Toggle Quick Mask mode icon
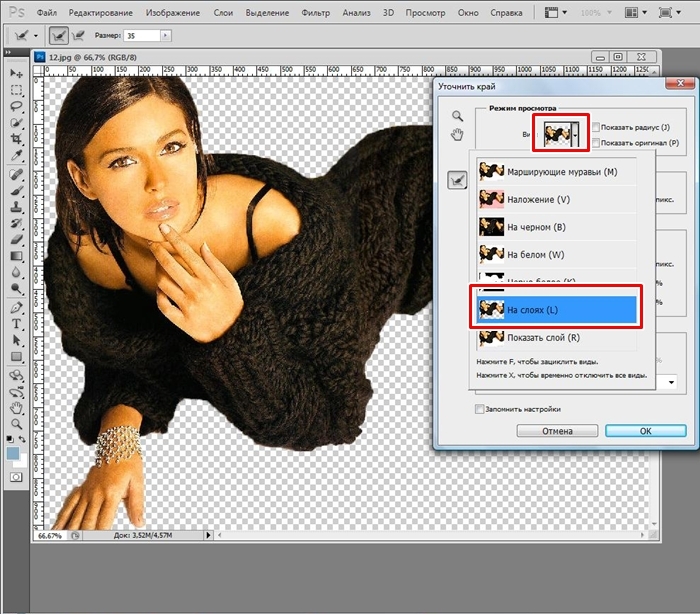This screenshot has height=614, width=700. click(x=16, y=478)
